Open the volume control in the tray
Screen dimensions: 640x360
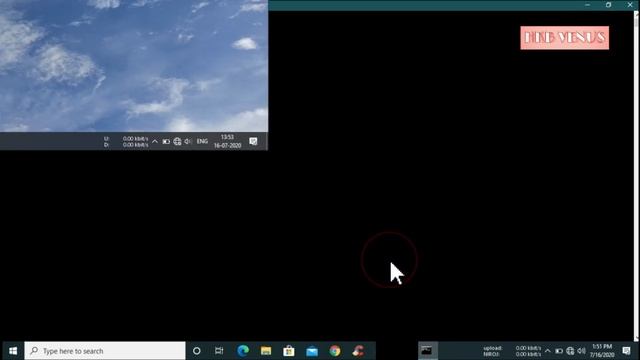pyautogui.click(x=581, y=351)
